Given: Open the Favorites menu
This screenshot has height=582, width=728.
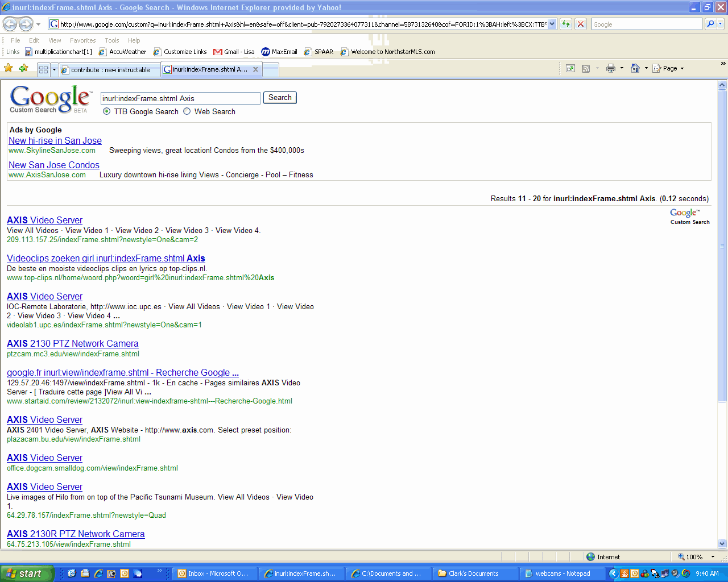Looking at the screenshot, I should coord(83,40).
